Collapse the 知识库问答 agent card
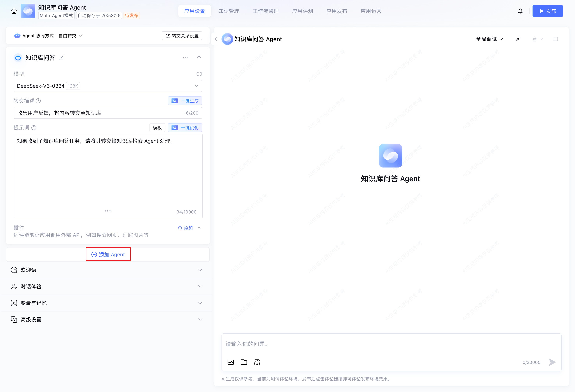The height and width of the screenshot is (392, 575). point(199,57)
